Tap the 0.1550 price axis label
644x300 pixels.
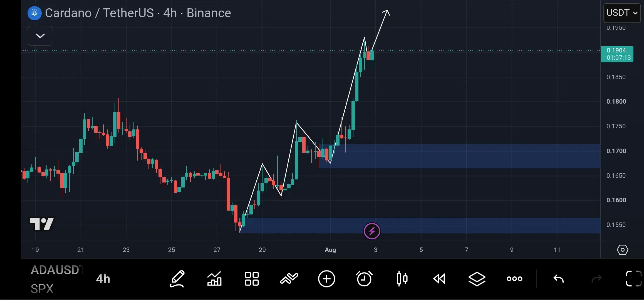[616, 225]
